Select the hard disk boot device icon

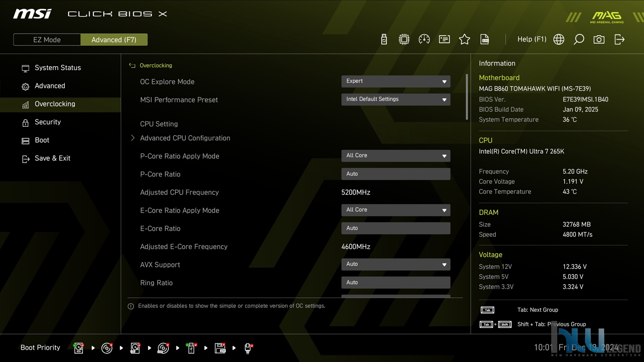coord(79,348)
